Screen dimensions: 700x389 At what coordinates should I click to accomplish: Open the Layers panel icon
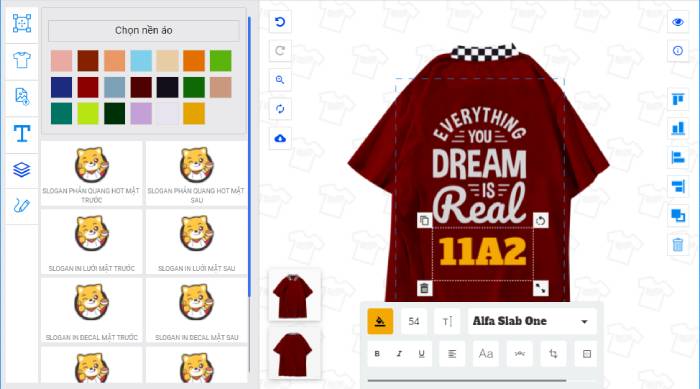(22, 170)
